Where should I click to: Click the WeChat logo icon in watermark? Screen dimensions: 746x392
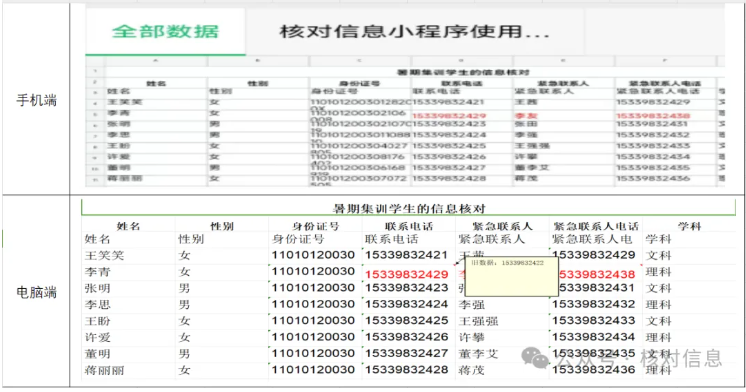tap(535, 358)
